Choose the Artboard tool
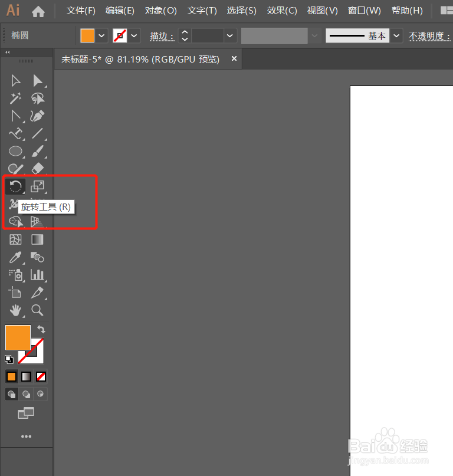Image resolution: width=453 pixels, height=476 pixels. click(x=15, y=293)
